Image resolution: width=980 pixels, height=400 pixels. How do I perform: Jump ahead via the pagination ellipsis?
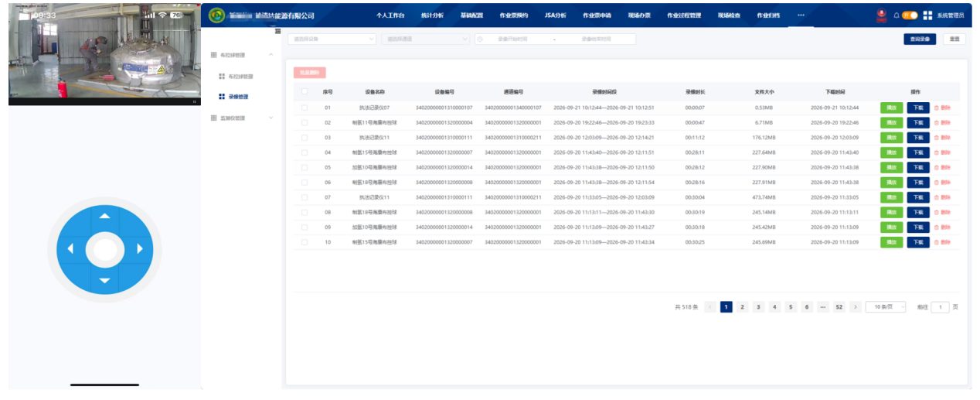coord(823,307)
